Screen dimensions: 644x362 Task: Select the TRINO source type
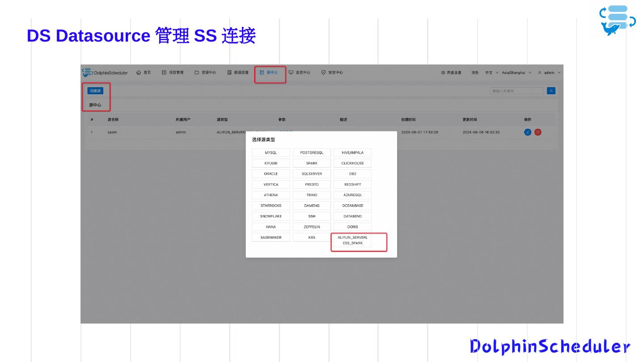coord(312,195)
